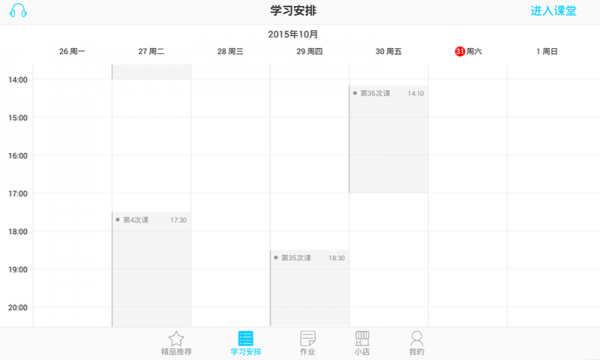The height and width of the screenshot is (360, 600).
Task: Open the 精品推荐 star icon
Action: pyautogui.click(x=176, y=339)
